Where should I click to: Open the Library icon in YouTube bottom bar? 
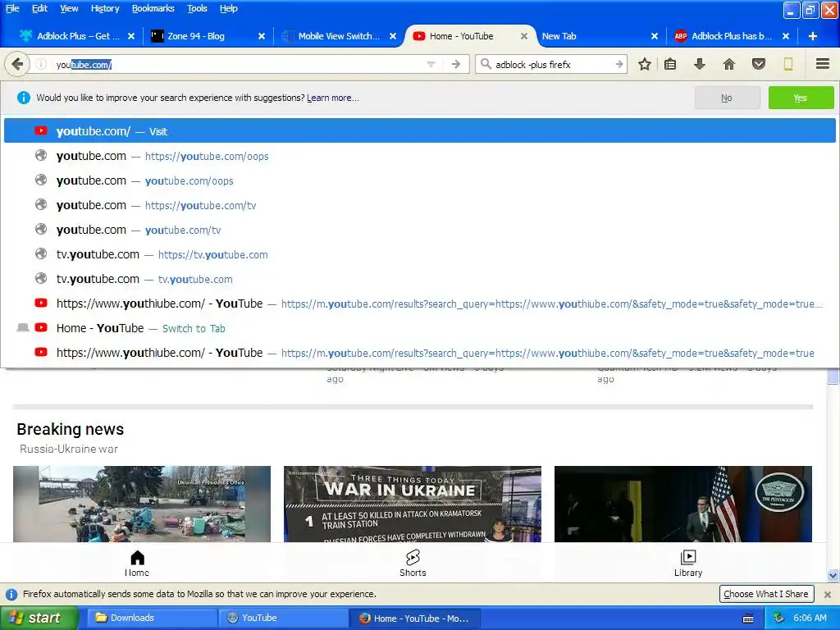coord(688,563)
